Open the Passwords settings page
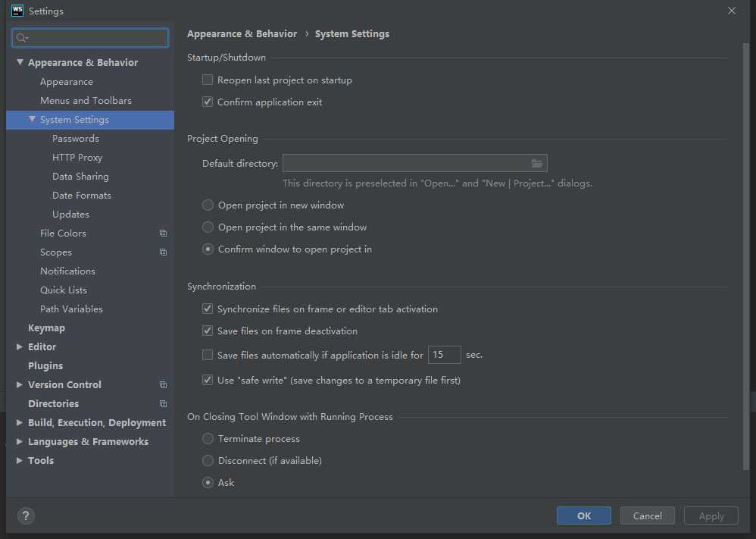Viewport: 756px width, 539px height. tap(76, 139)
